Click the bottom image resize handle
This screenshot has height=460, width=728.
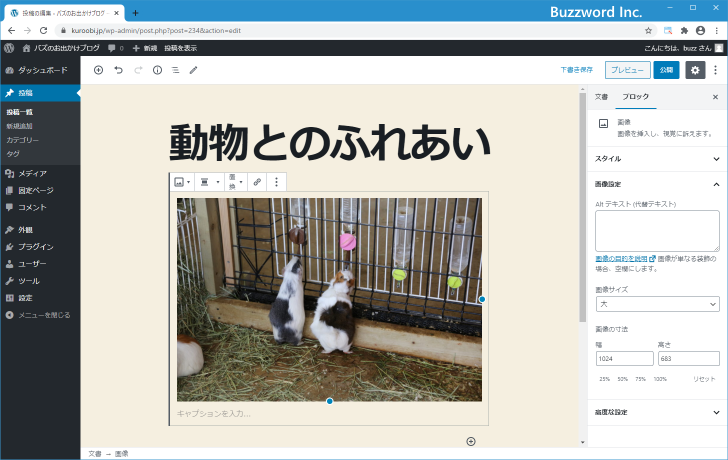click(330, 401)
